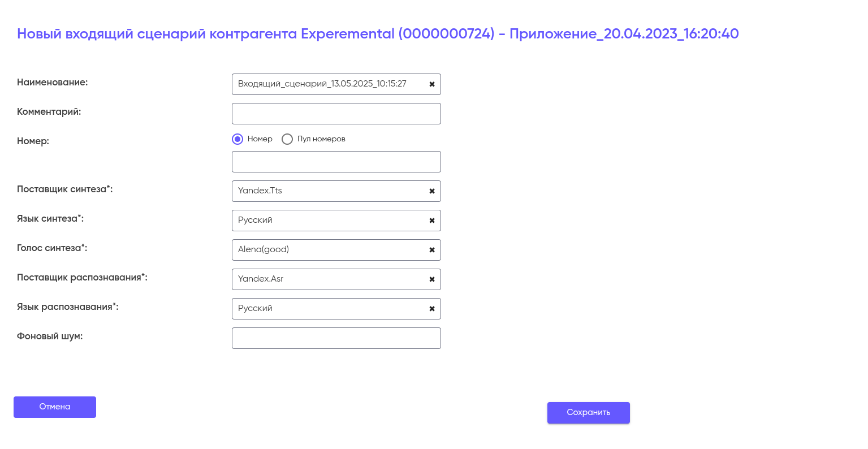Clear the Yandex.Asr recognition provider
Viewport: 868px width, 449px height.
click(x=432, y=279)
